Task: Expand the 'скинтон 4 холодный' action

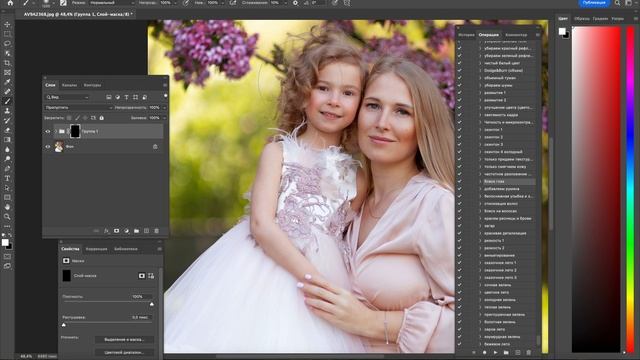Action: 480,152
